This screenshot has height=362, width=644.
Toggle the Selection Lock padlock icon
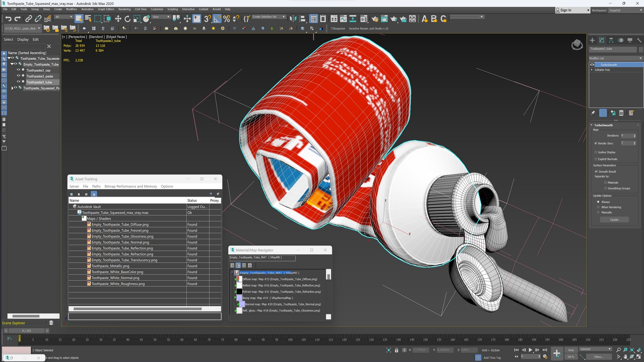(x=396, y=350)
